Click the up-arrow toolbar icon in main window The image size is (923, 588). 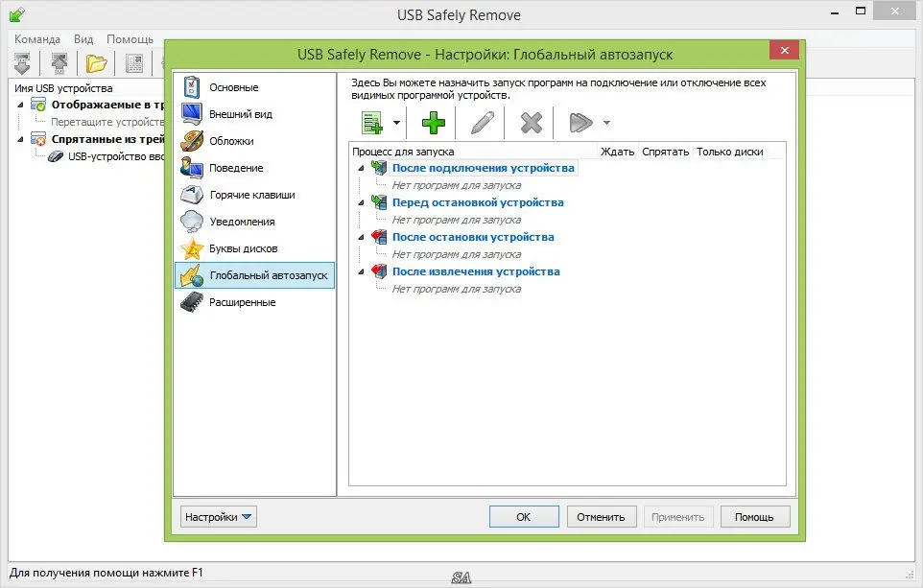click(x=59, y=63)
